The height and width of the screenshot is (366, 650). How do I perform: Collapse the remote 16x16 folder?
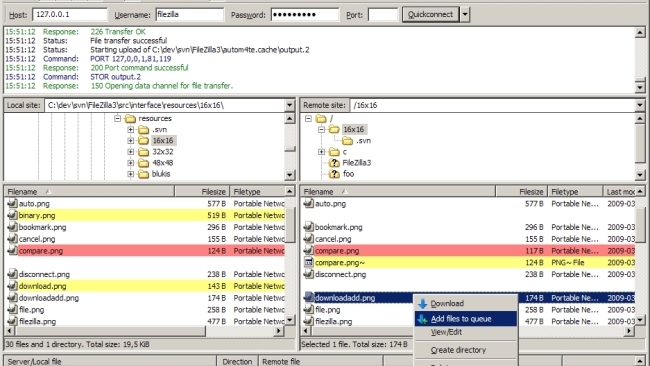(321, 130)
